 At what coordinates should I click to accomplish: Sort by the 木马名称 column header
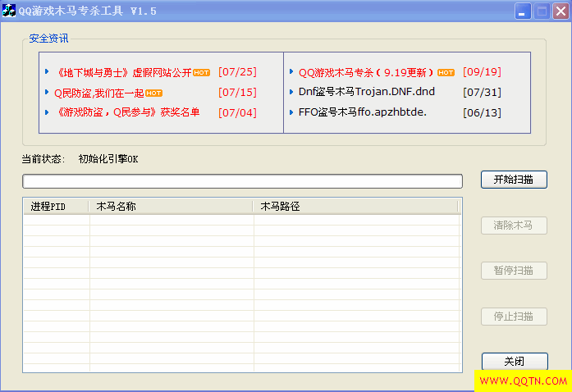[171, 206]
